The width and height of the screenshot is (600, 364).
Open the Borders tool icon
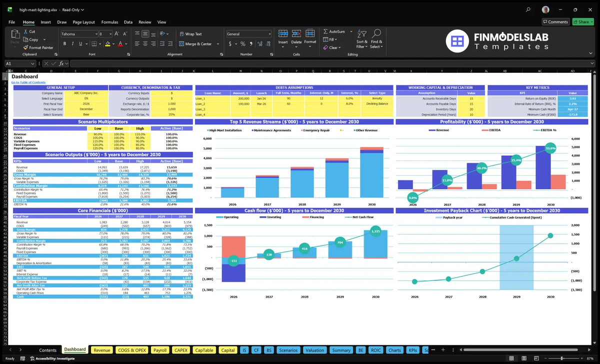93,44
